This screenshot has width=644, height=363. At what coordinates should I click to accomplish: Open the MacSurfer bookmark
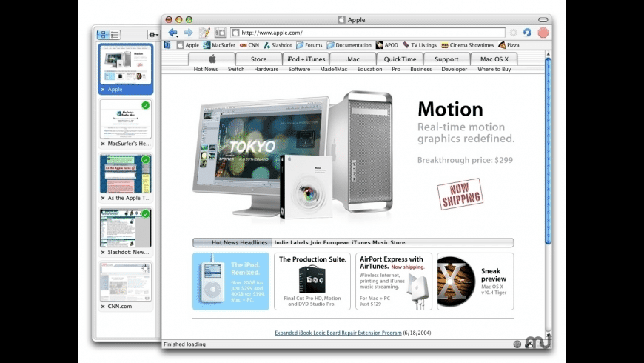(219, 45)
